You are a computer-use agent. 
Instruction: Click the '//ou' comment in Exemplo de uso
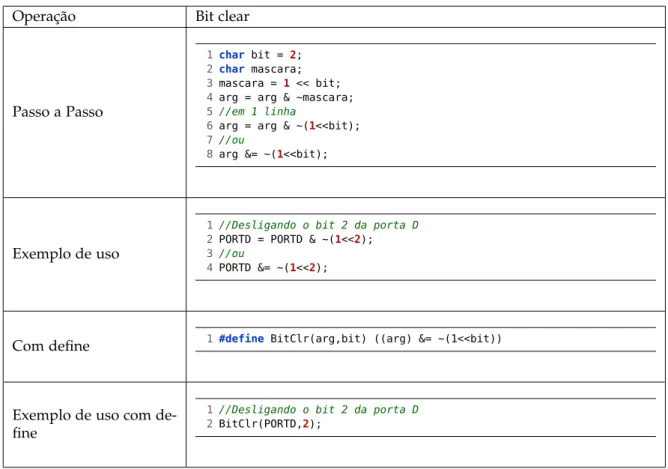[231, 253]
